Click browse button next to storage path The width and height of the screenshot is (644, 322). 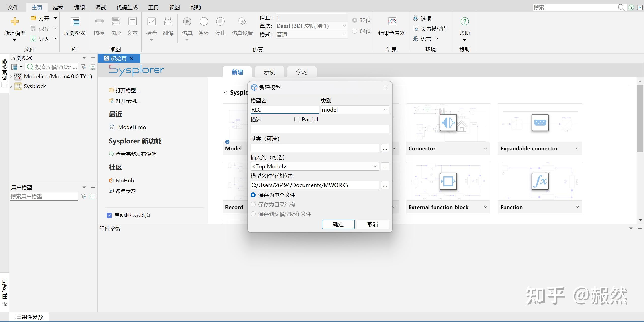[385, 185]
